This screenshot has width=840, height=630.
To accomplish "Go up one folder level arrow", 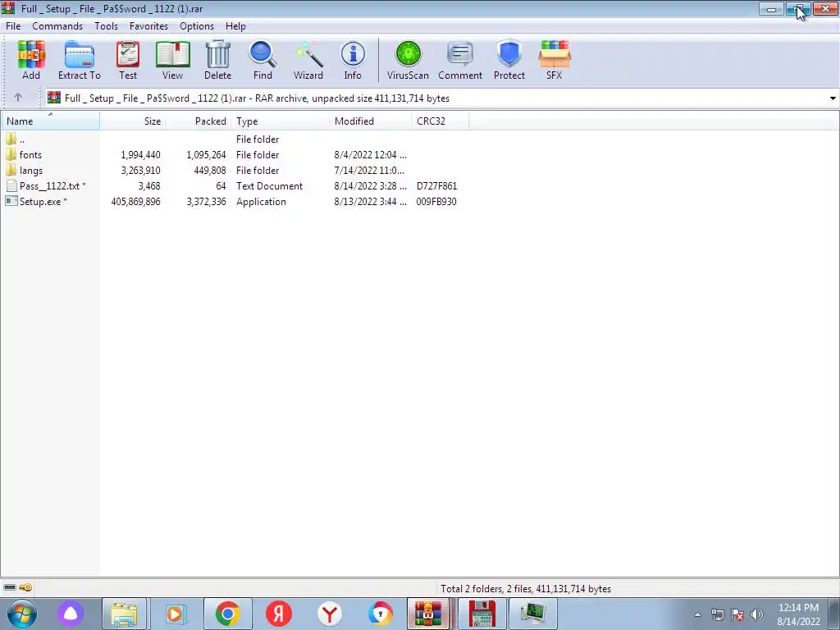I will pos(18,98).
